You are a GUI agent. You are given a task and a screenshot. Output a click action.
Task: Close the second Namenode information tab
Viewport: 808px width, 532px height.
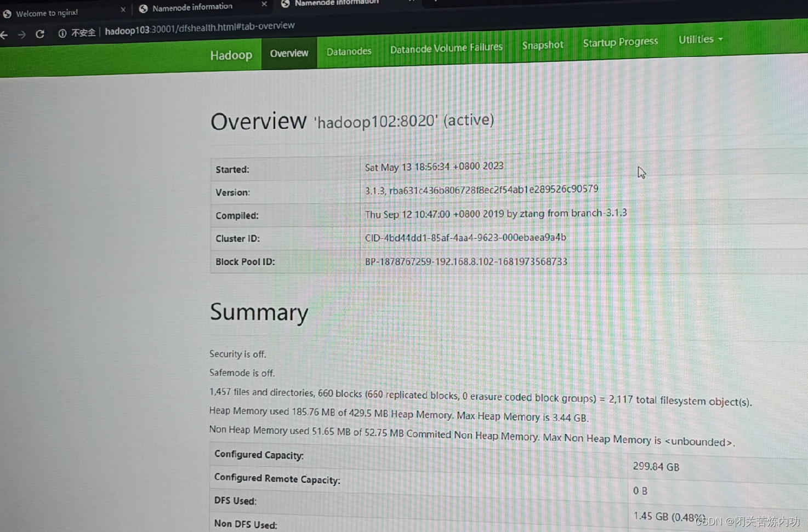tap(264, 4)
